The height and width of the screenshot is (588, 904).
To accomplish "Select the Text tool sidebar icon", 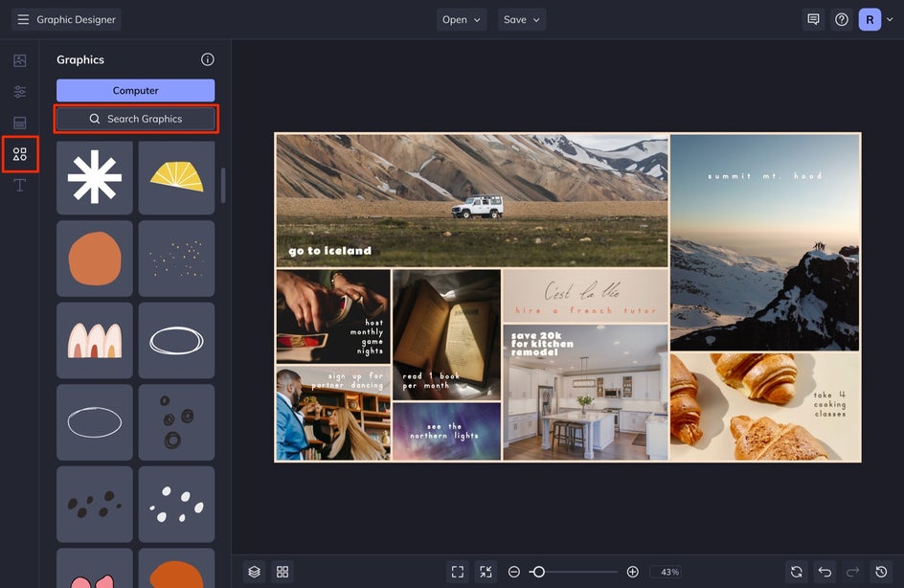I will 19,185.
